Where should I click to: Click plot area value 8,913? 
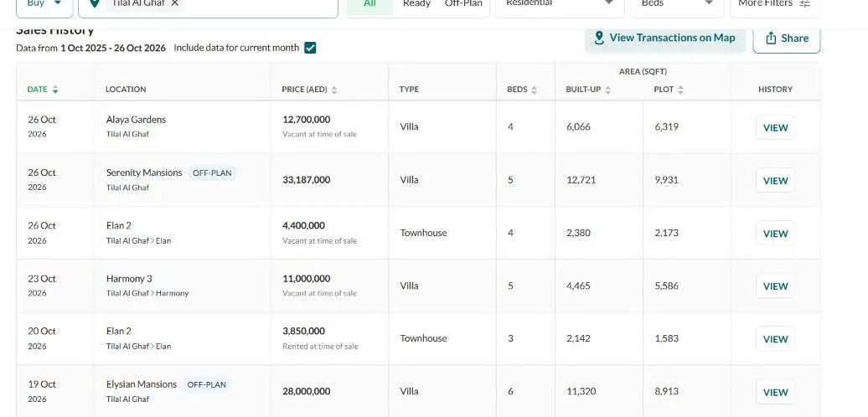point(667,392)
